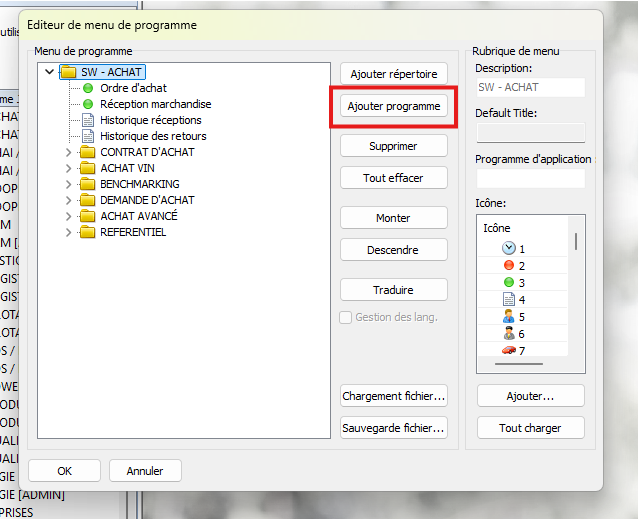Image resolution: width=638 pixels, height=519 pixels.
Task: Click the Ajouter programme button
Action: tap(393, 106)
